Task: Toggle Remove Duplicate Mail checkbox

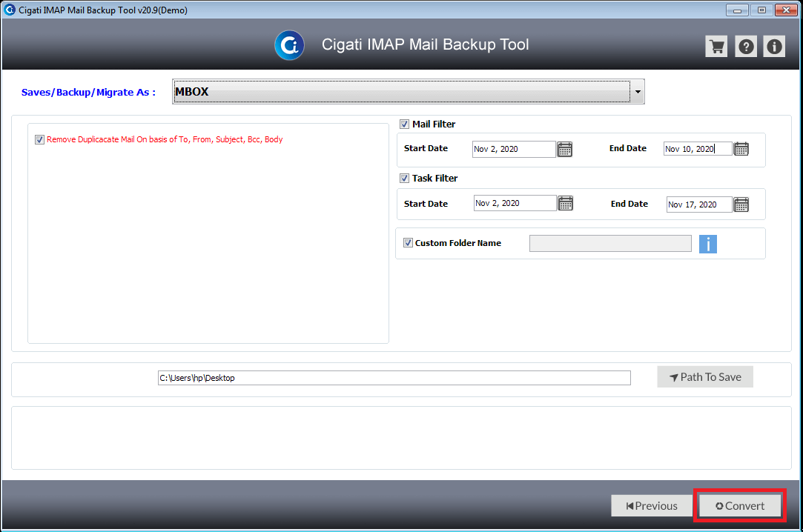Action: (39, 139)
